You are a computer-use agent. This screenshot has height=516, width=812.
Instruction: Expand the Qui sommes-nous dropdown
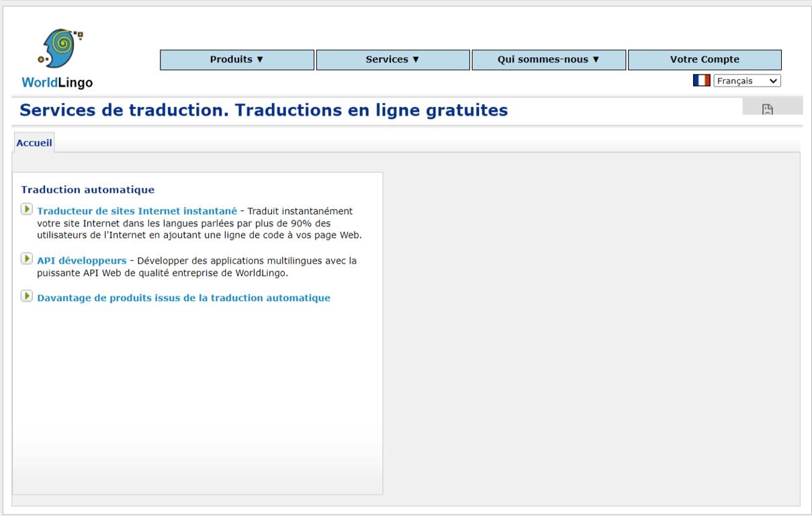[548, 59]
